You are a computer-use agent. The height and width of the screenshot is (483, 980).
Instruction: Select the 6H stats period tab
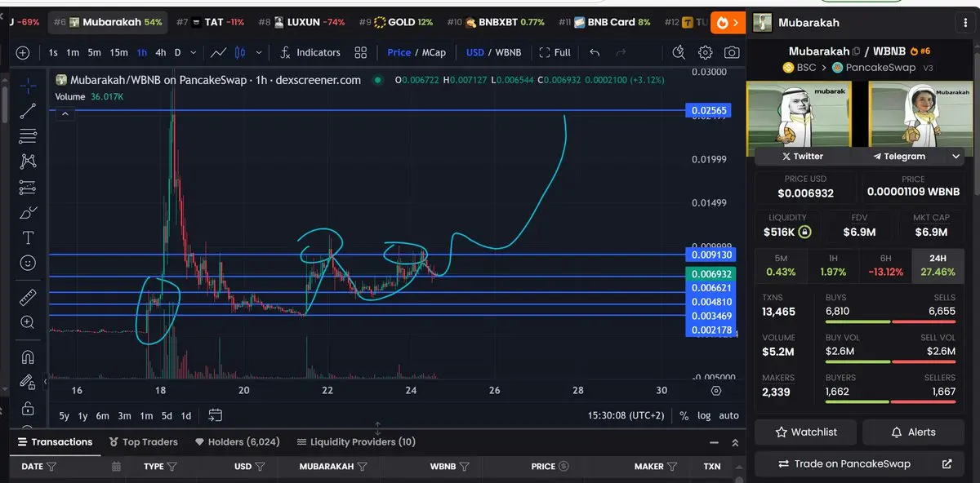[x=886, y=265]
